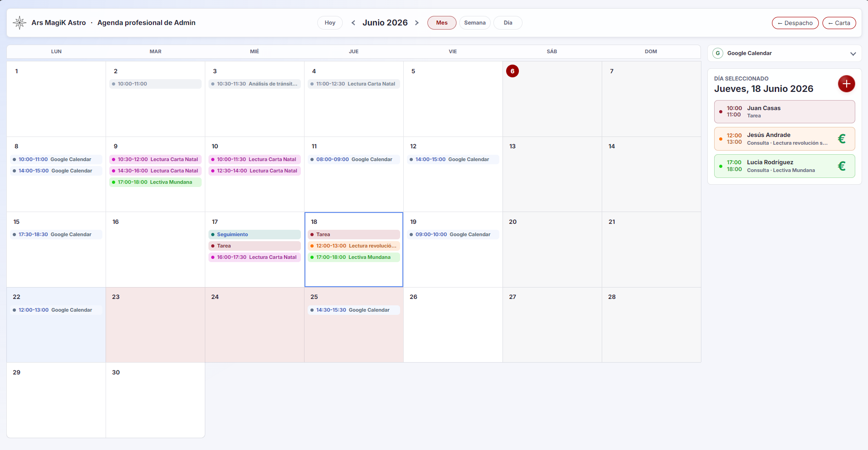Open 10:00-11:30 Lectura Carta Natal on June 10

254,160
